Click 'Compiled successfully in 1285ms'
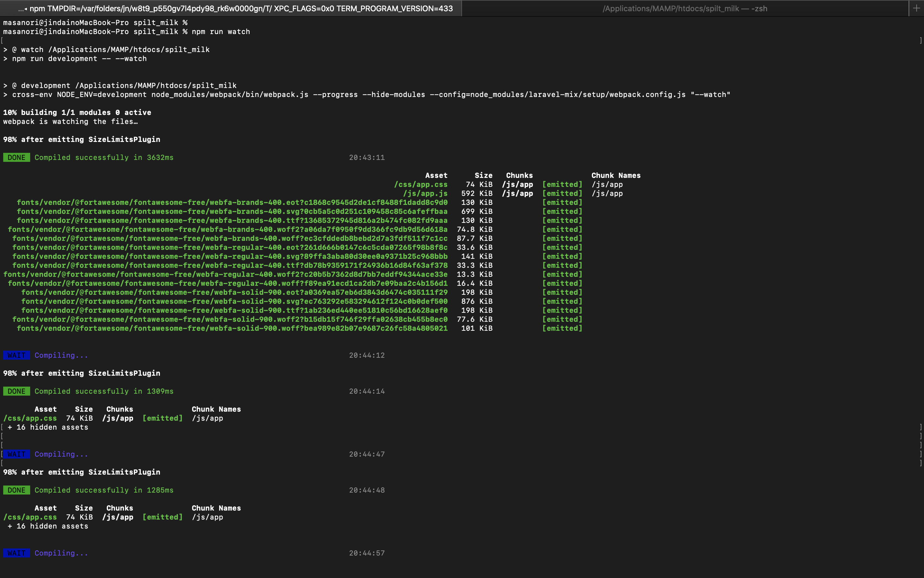The height and width of the screenshot is (578, 924). [104, 490]
